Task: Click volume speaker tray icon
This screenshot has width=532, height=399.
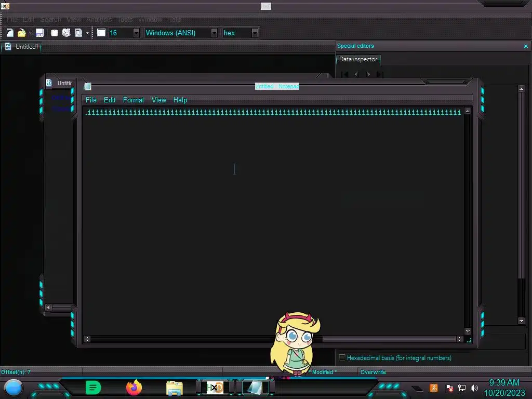Action: tap(474, 388)
